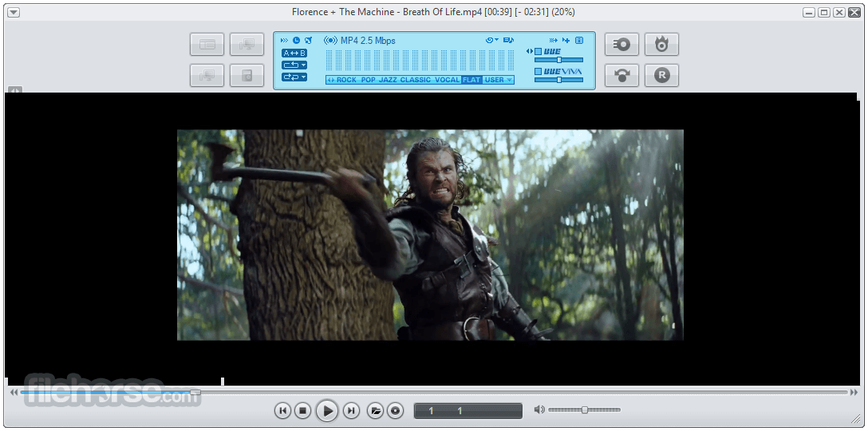
Task: Click the monitor mode button in bottom row
Action: (x=207, y=75)
